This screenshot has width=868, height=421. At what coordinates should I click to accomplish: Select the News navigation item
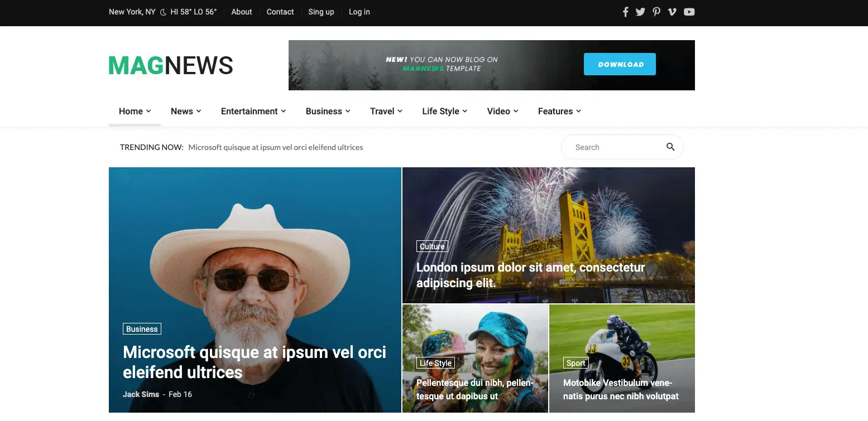coord(182,111)
